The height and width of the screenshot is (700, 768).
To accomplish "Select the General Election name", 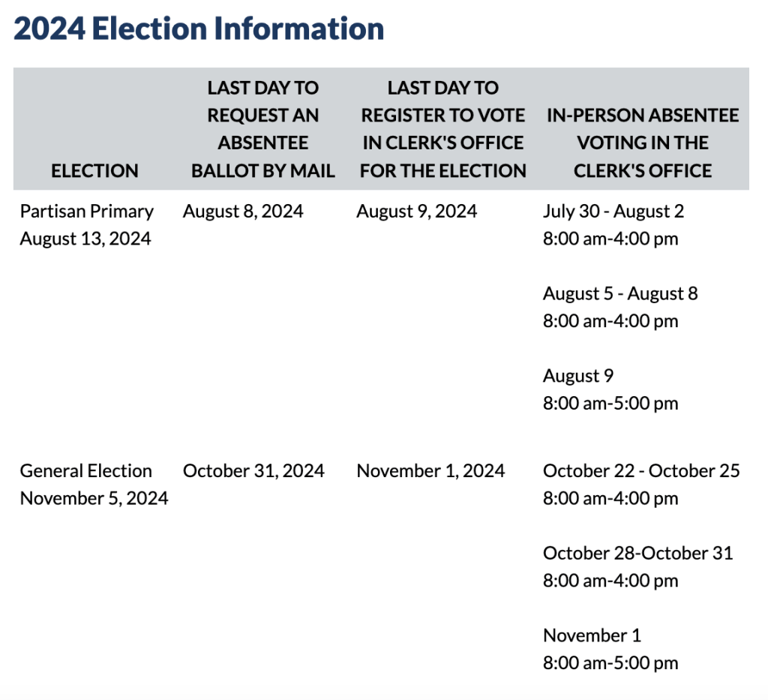I will coord(85,471).
